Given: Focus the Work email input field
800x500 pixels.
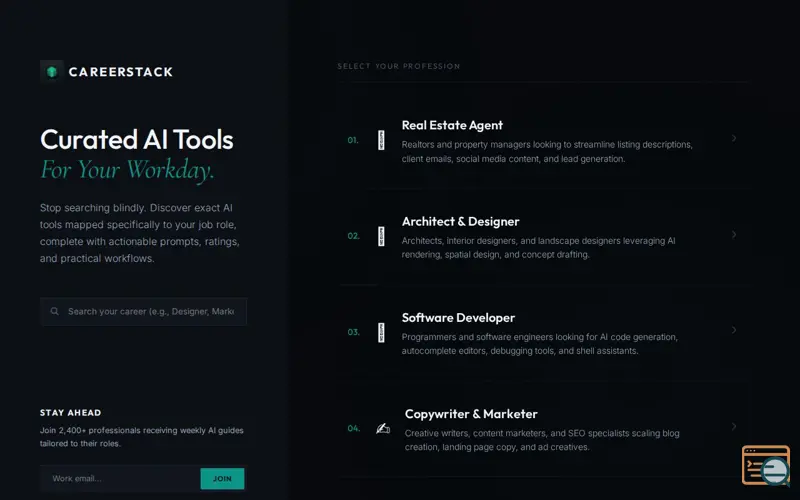Looking at the screenshot, I should 120,479.
